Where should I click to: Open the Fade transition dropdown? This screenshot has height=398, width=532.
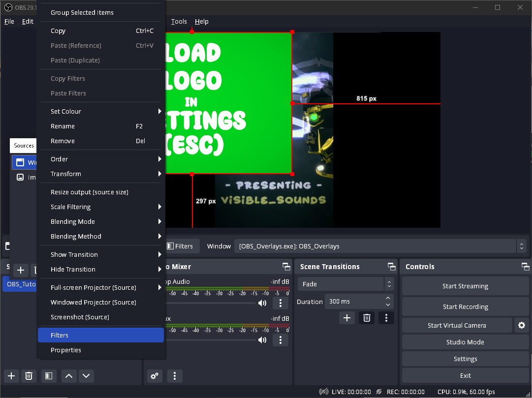tap(345, 284)
